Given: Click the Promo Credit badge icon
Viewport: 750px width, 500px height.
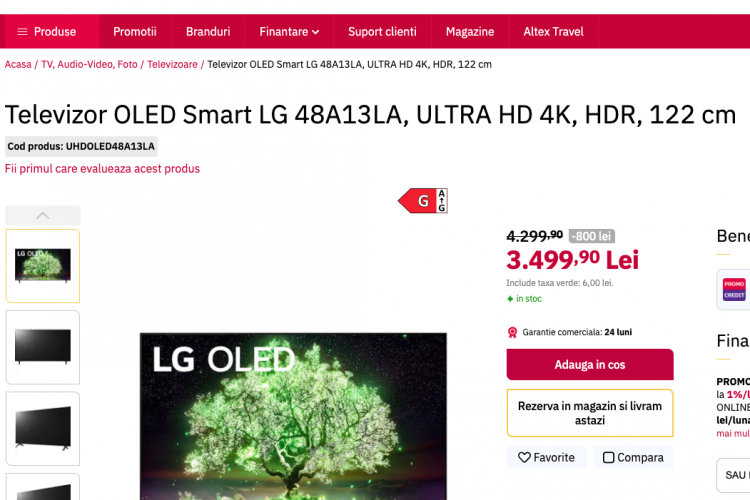Looking at the screenshot, I should [x=734, y=289].
